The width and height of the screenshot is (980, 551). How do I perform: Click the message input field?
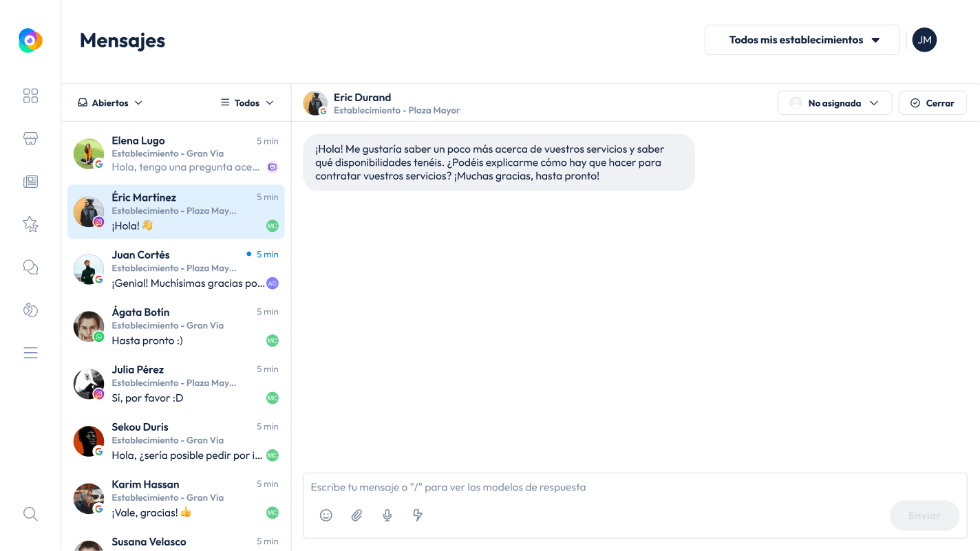click(635, 487)
